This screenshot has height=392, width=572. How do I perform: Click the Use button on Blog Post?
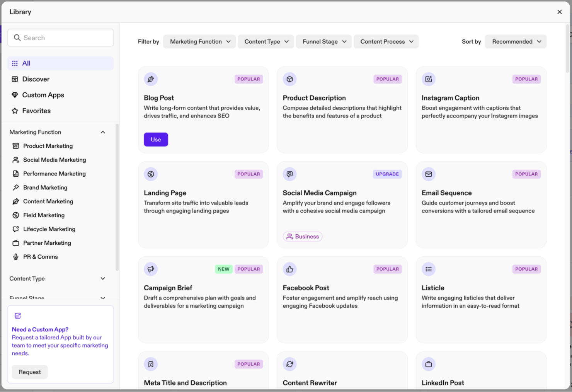(x=156, y=139)
